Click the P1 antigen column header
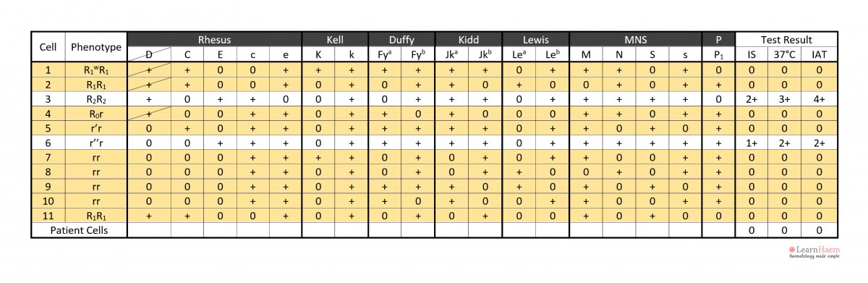Screen dimensions: 868x283 click(x=718, y=54)
